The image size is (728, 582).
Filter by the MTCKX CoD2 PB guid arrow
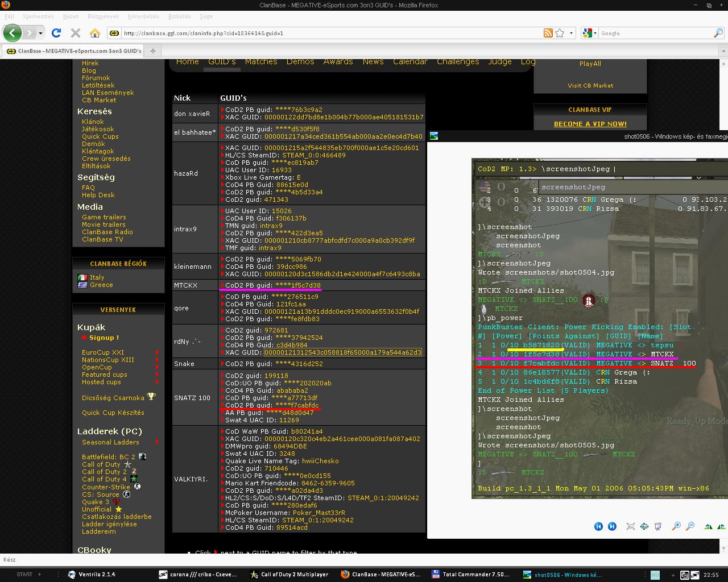[x=222, y=285]
